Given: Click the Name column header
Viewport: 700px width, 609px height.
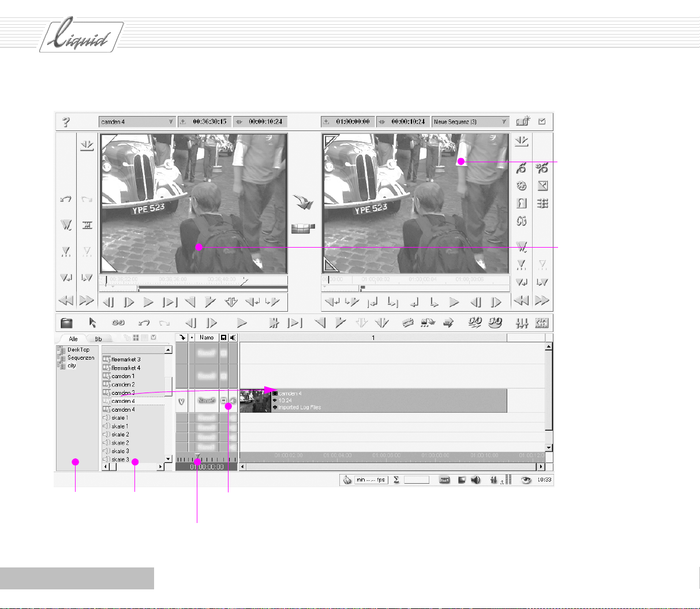Looking at the screenshot, I should (x=207, y=337).
